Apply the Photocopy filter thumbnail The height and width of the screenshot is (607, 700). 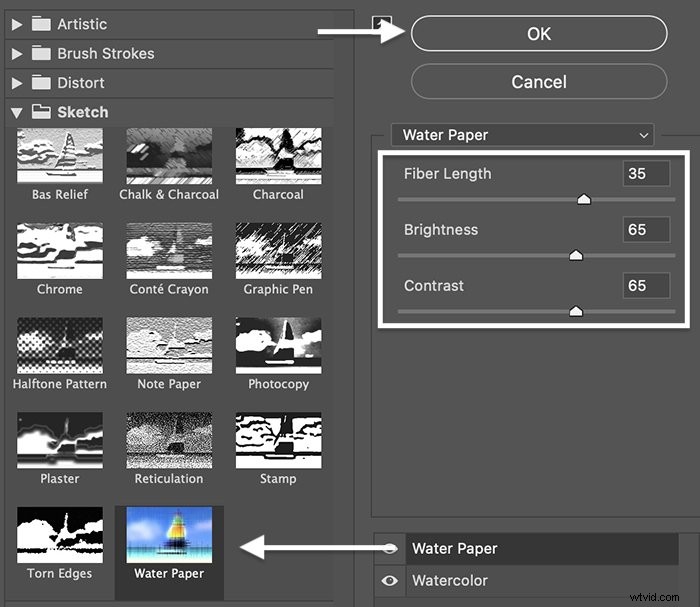(279, 345)
